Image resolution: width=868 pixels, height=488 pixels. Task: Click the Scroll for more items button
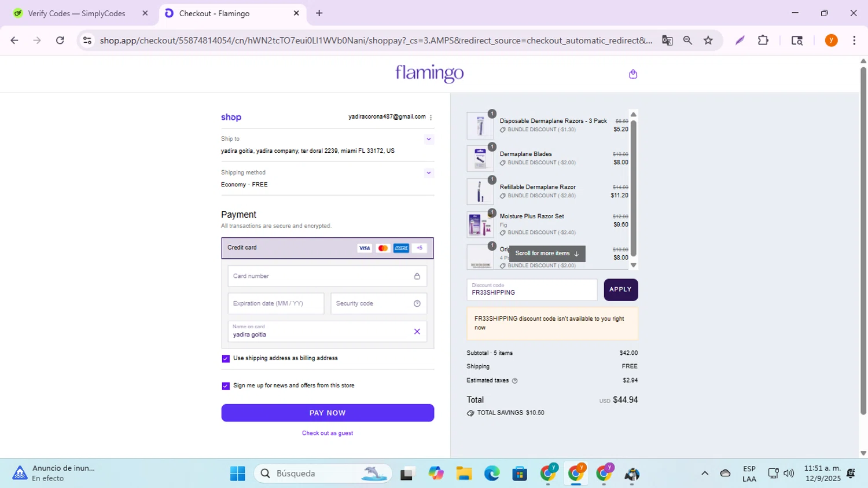[547, 254]
